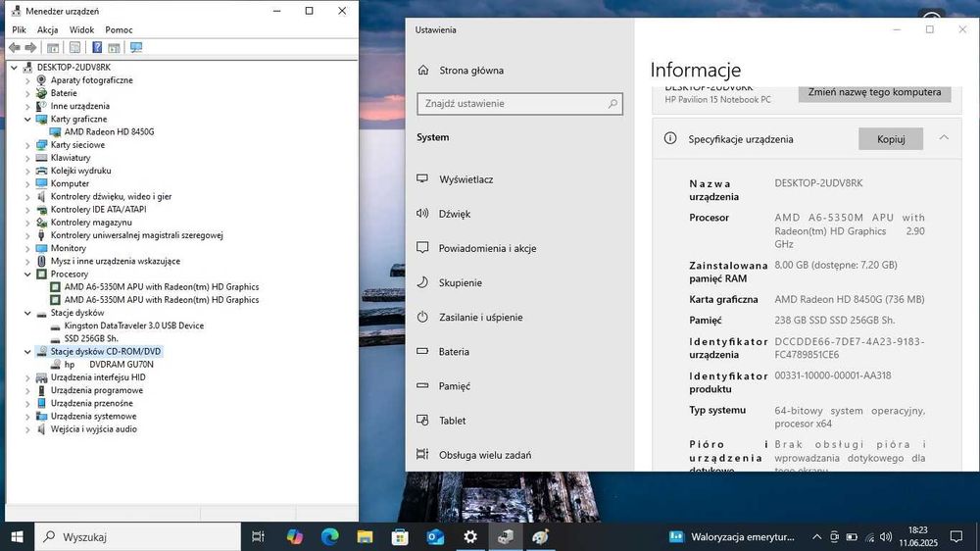
Task: Click Strona główna home icon in Settings
Action: [x=423, y=70]
